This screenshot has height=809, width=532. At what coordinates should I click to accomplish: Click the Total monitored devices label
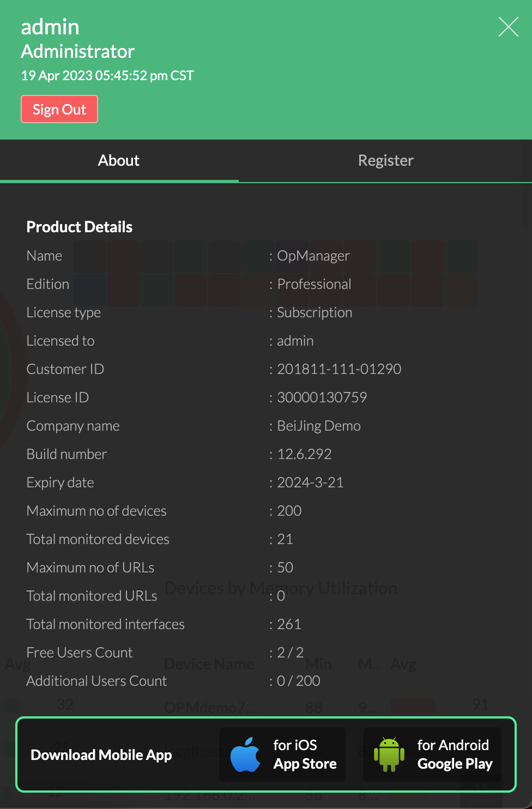tap(98, 539)
